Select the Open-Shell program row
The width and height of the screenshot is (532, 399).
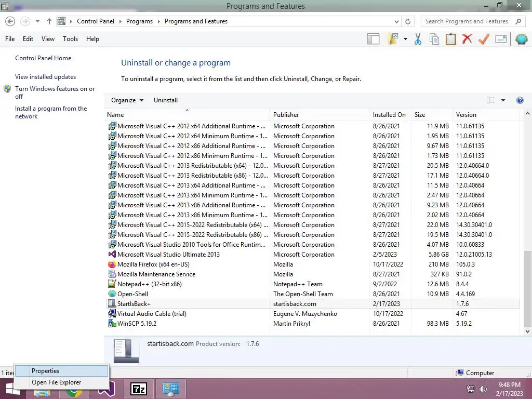(312, 294)
